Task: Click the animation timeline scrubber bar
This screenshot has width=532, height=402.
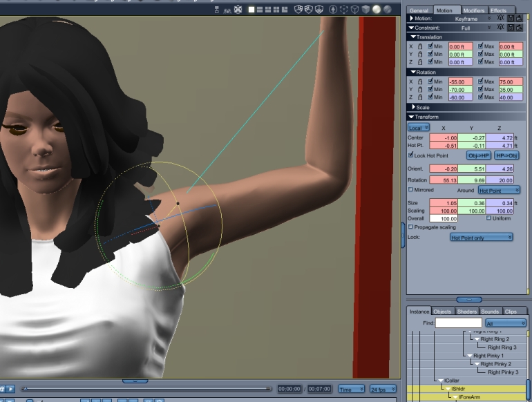Action: pos(146,389)
